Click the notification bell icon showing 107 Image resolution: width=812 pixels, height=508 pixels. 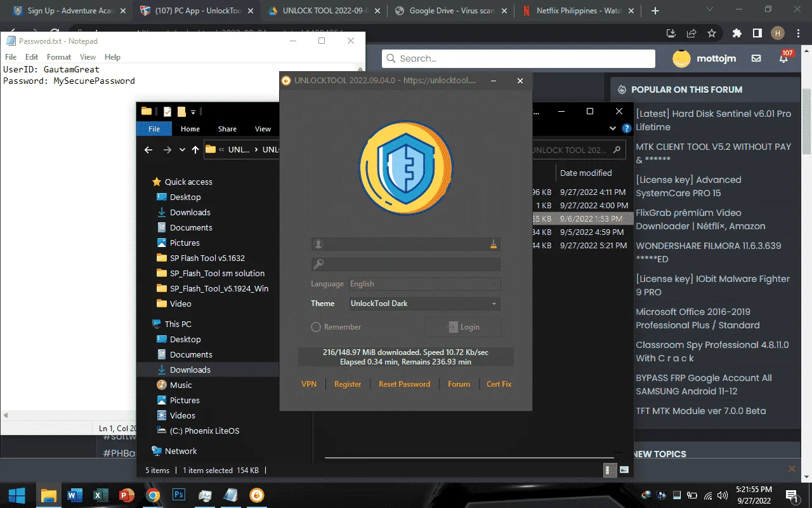[784, 58]
